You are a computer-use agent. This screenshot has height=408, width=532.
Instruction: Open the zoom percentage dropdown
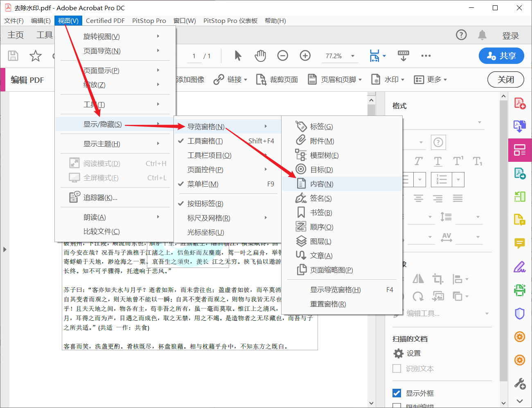353,56
